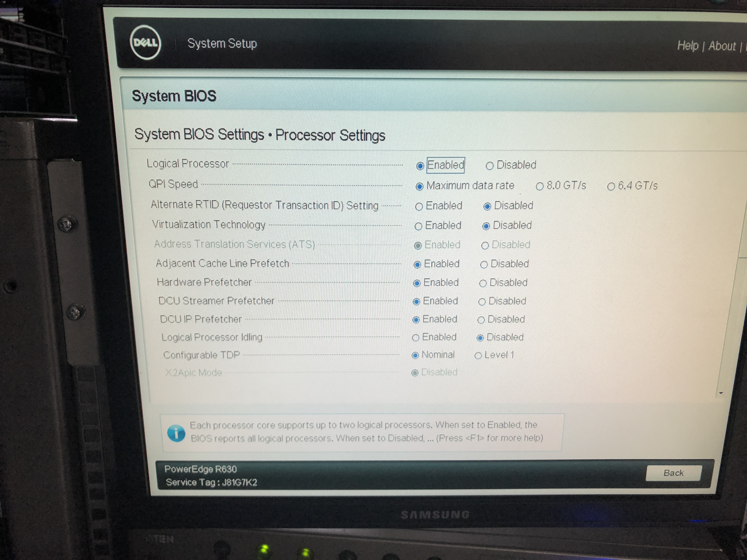The image size is (747, 560).
Task: Click the Back button
Action: [x=673, y=473]
